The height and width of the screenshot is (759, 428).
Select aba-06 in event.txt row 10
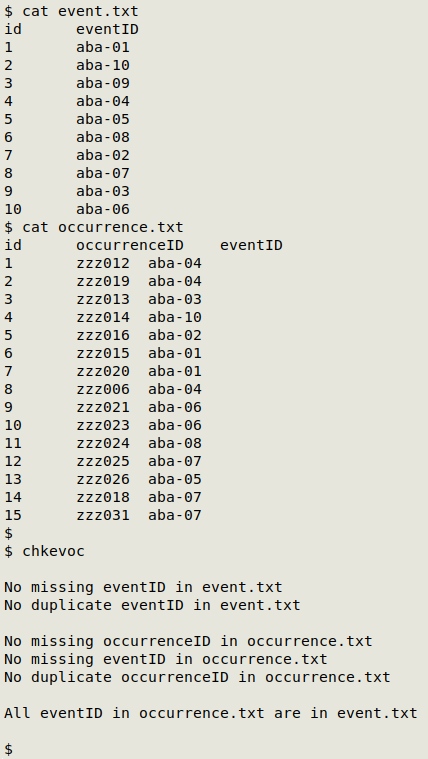coord(103,209)
